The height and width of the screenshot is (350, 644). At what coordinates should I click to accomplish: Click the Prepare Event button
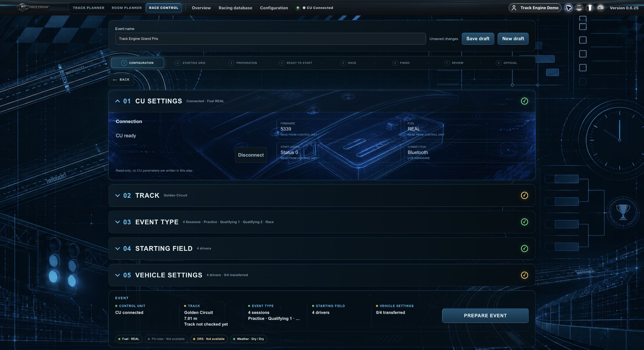[x=485, y=315]
